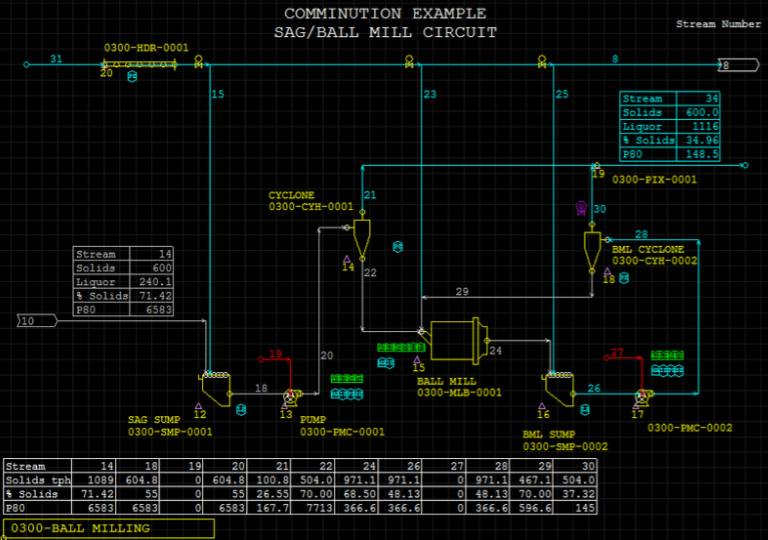Click the purple triangle marker numbered 14
This screenshot has height=540, width=768.
[347, 260]
